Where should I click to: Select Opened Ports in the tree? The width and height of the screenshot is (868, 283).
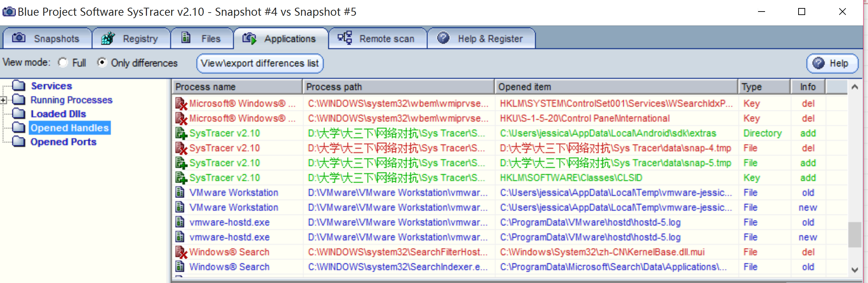click(x=64, y=141)
